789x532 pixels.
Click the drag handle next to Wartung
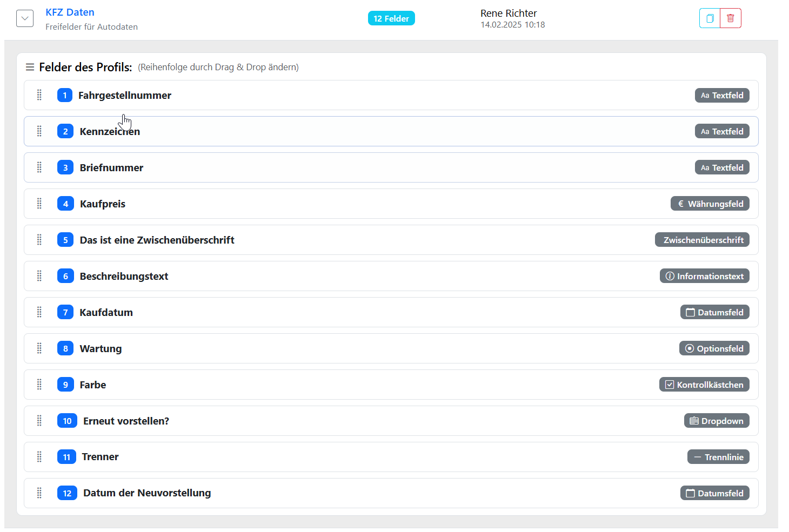tap(39, 348)
